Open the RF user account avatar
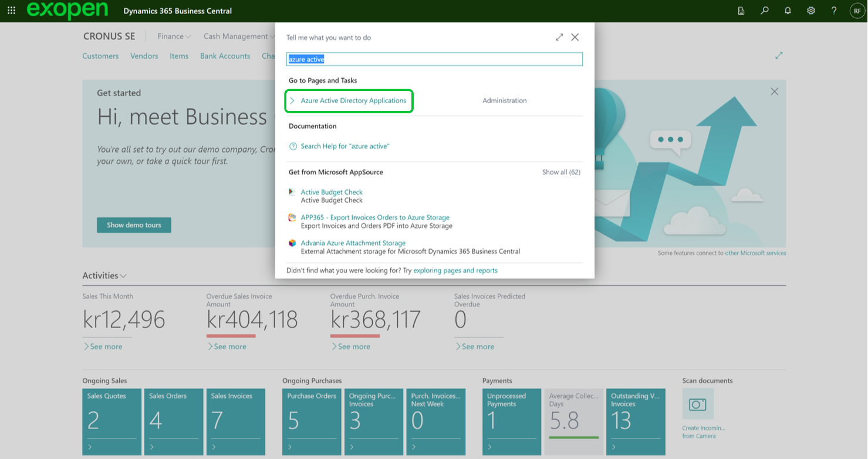 click(857, 11)
